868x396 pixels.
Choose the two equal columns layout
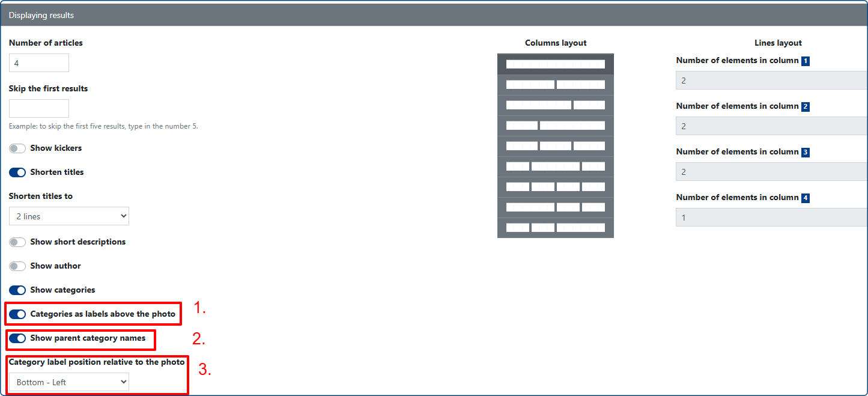click(555, 85)
